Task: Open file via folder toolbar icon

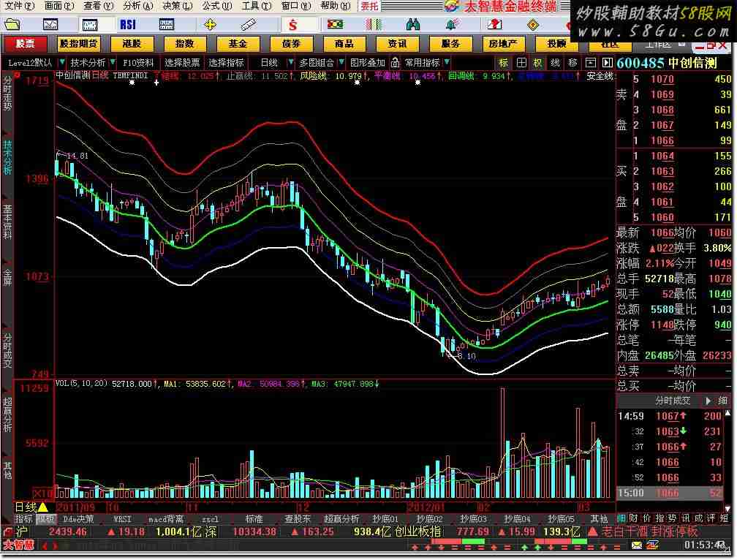Action: tap(12, 24)
